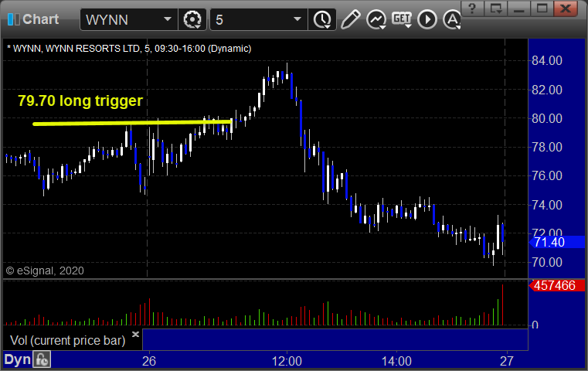Select the 71.40 current price marker
Viewport: 588px width, 371px height.
click(x=557, y=242)
